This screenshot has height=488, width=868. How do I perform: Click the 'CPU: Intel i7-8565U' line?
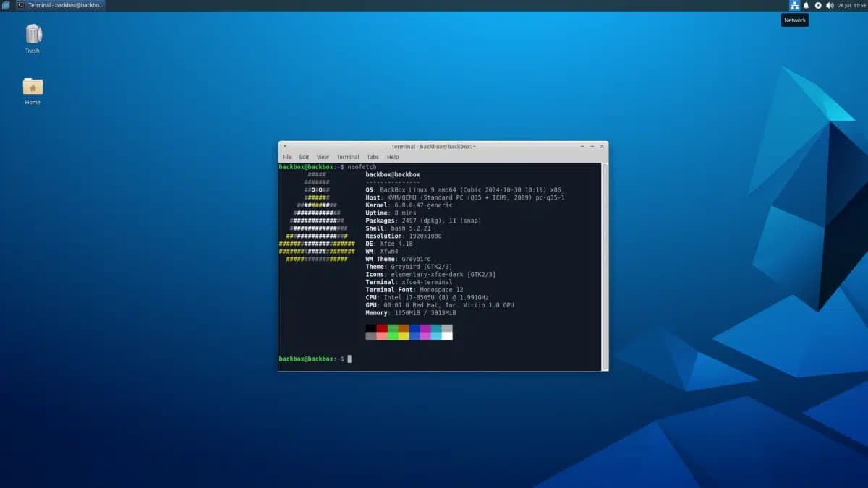427,297
